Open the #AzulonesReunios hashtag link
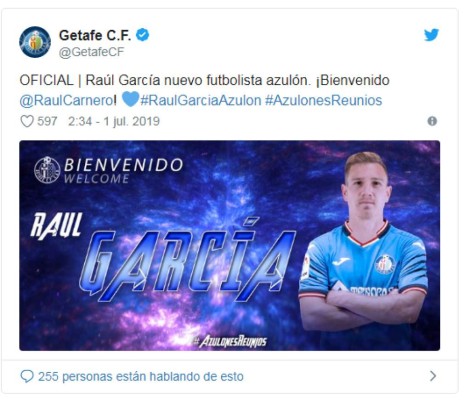 323,100
